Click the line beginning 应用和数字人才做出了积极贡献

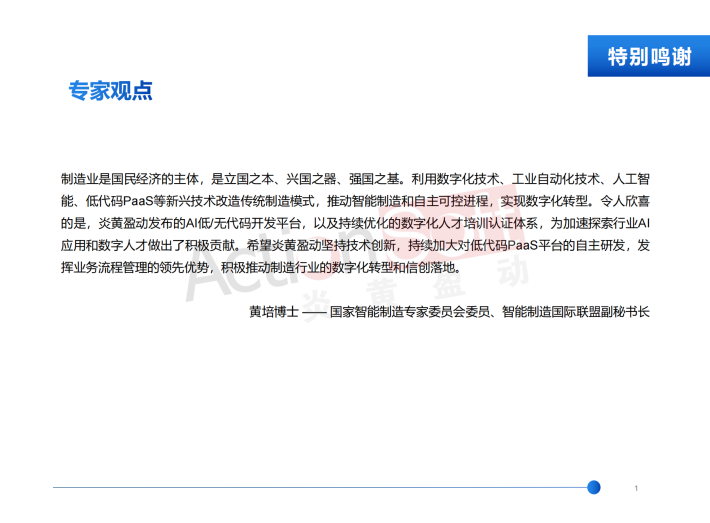355,245
